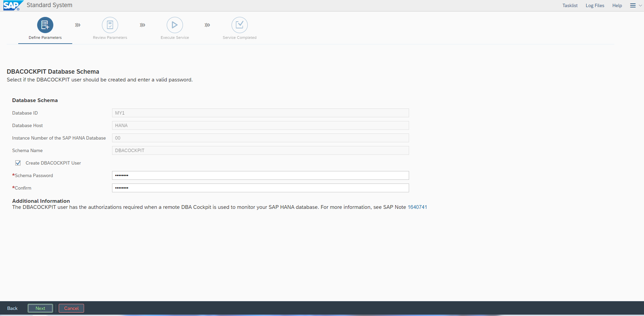Click the SAP logo
644x316 pixels.
pyautogui.click(x=12, y=5)
